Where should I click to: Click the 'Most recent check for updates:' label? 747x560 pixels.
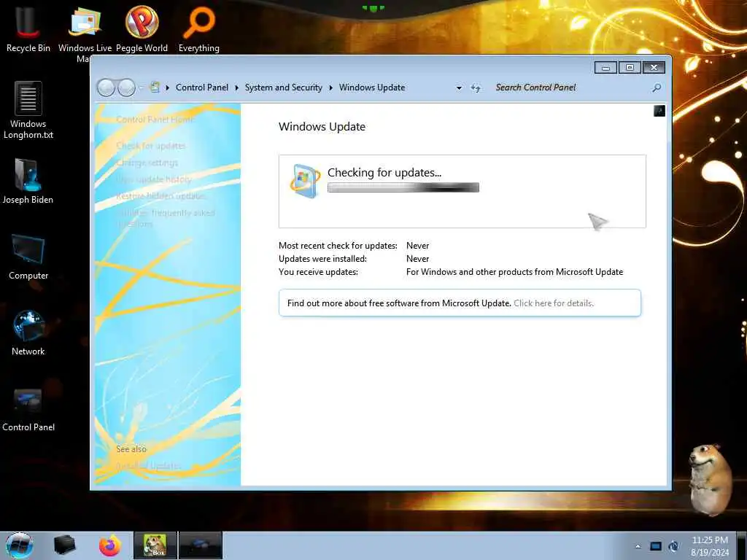pyautogui.click(x=338, y=246)
